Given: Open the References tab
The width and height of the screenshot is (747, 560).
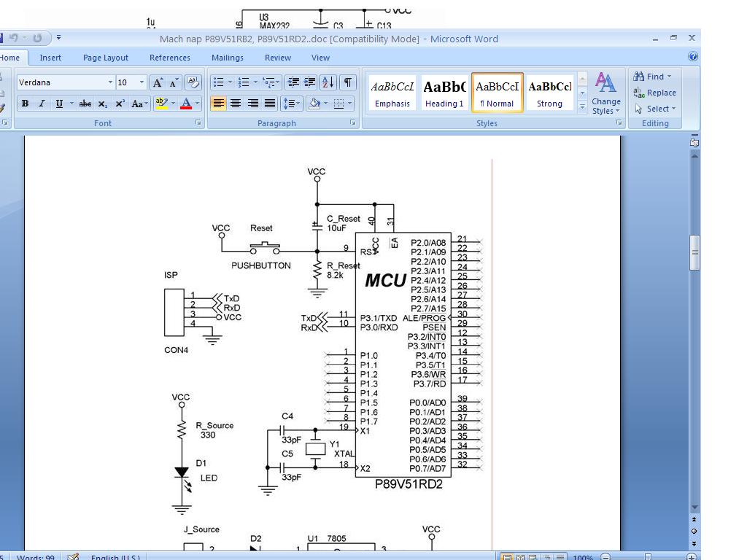Looking at the screenshot, I should tap(169, 58).
